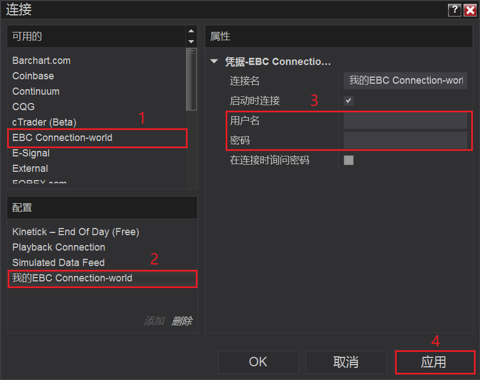Click the 添加 link
The width and height of the screenshot is (480, 380).
click(x=154, y=321)
